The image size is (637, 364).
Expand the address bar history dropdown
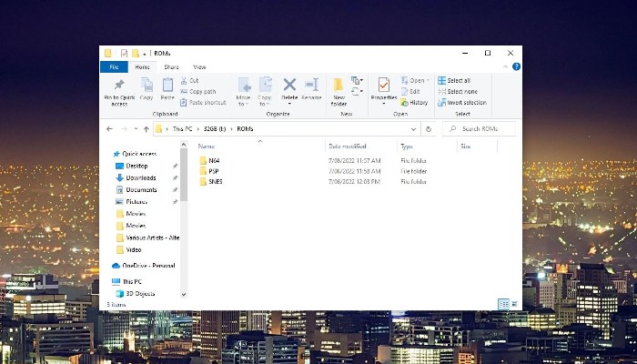coord(413,129)
